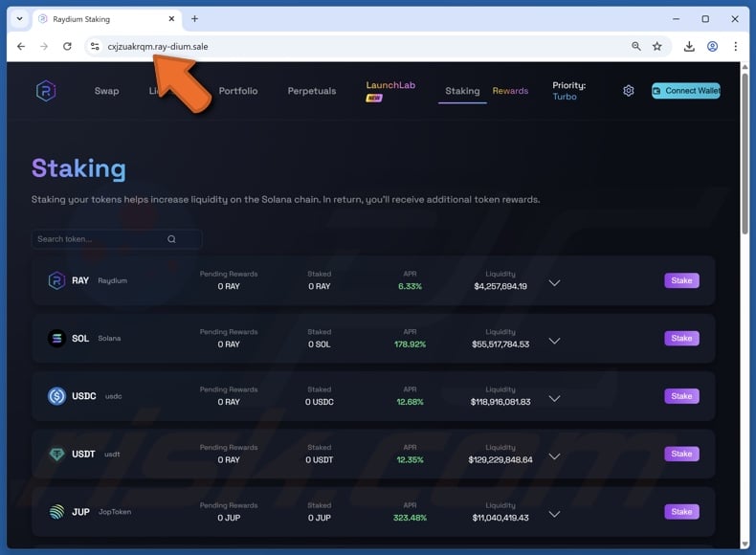Expand the RAY staking row
Viewport: 756px width, 555px height.
point(554,283)
